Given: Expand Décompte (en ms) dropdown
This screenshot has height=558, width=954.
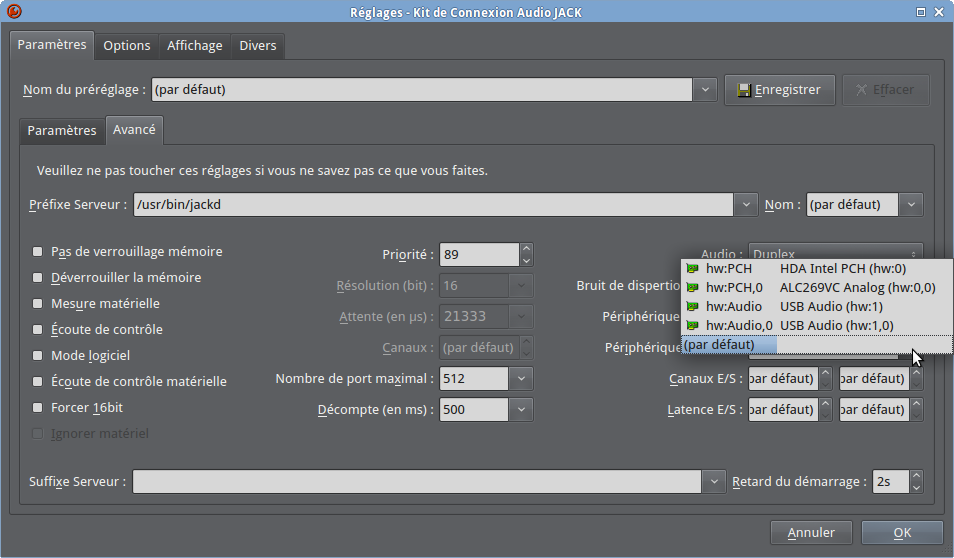Looking at the screenshot, I should tap(521, 410).
